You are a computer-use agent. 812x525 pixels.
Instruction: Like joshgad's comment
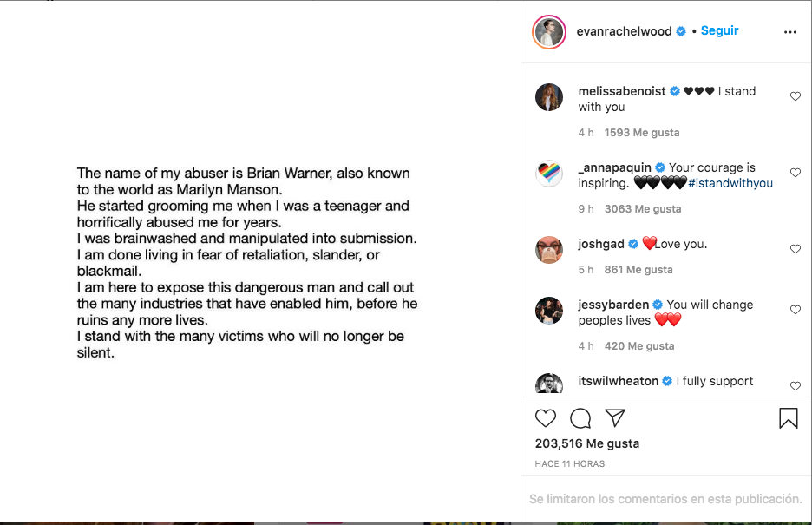pos(795,249)
